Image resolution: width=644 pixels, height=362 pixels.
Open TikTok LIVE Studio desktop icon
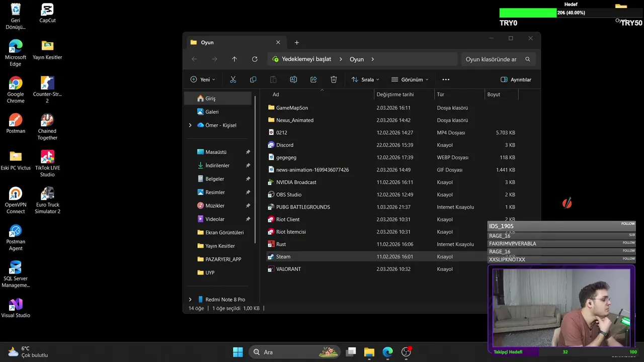(x=47, y=163)
